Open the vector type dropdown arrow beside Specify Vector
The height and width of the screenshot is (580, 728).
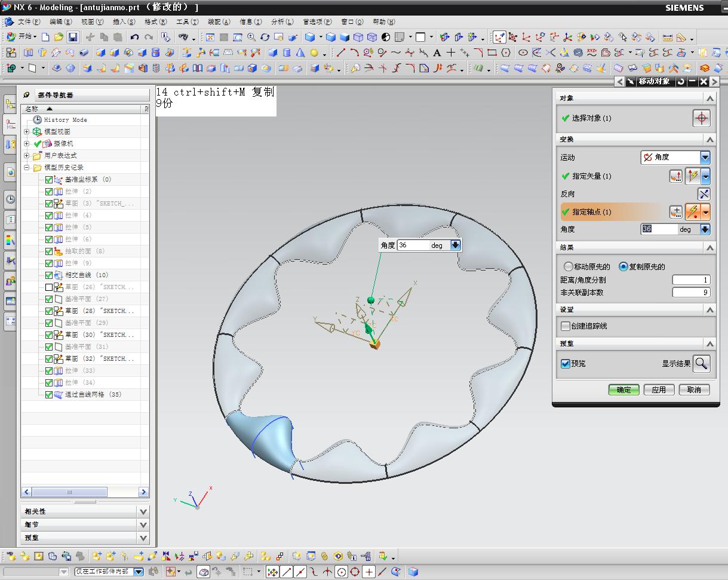point(706,176)
